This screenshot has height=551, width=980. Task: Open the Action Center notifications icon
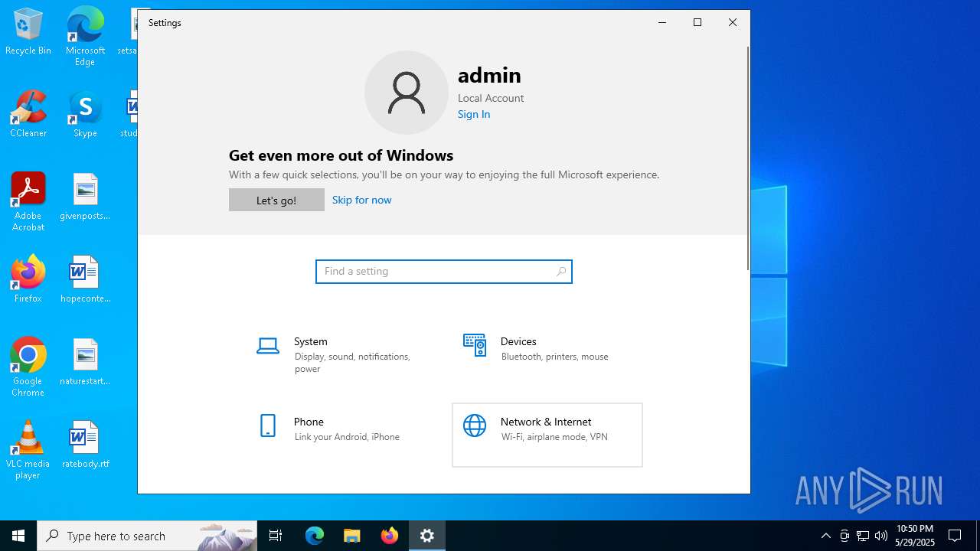(955, 536)
